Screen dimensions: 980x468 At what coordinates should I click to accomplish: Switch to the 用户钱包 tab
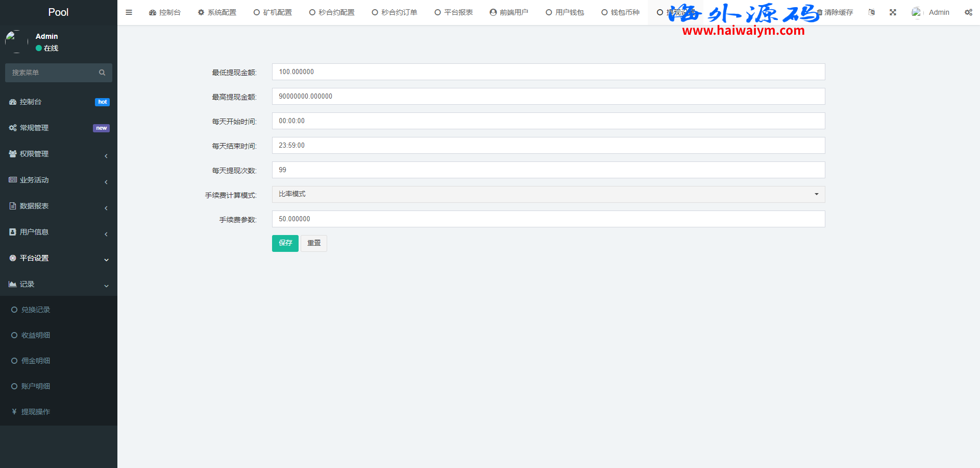(x=565, y=12)
